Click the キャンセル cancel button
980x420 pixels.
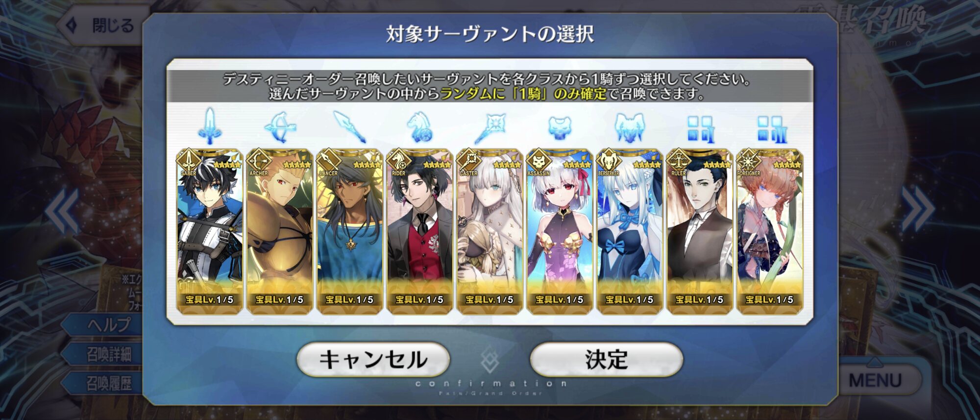(373, 360)
